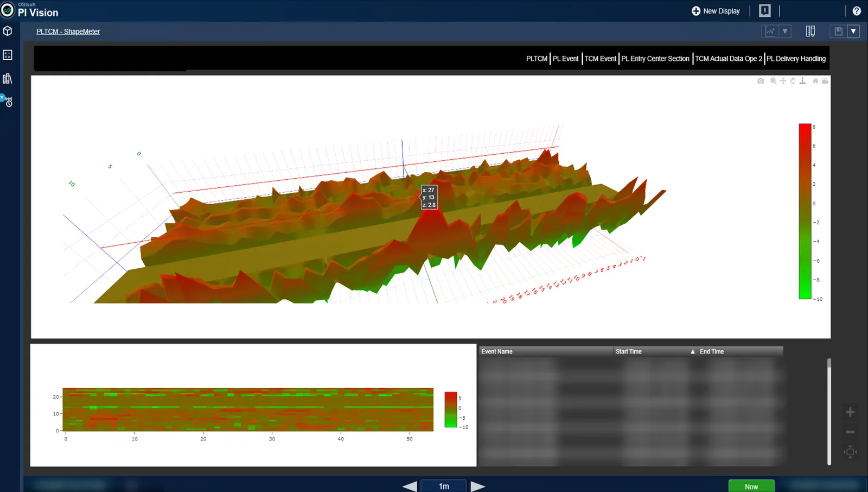The height and width of the screenshot is (492, 868).
Task: Expand the save options dropdown arrow
Action: coord(853,31)
